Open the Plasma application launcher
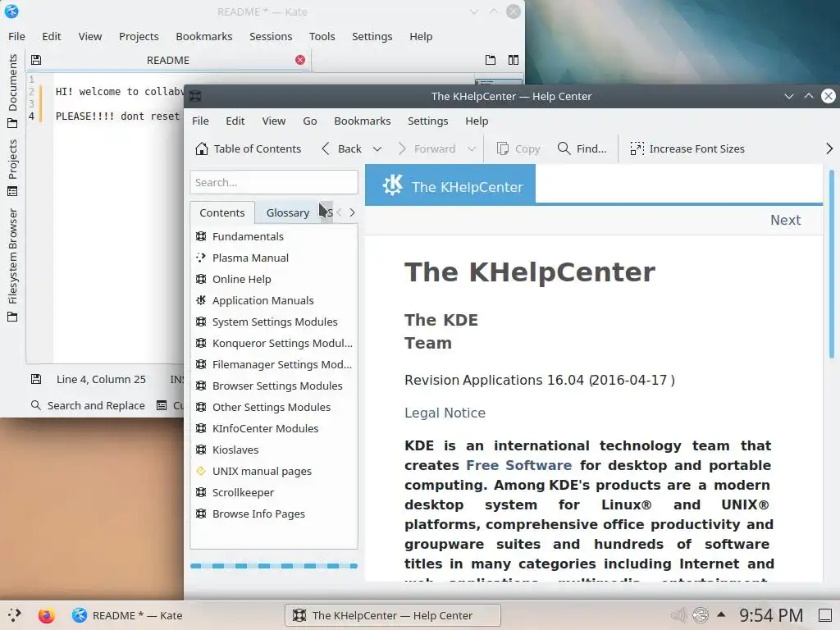 (15, 615)
